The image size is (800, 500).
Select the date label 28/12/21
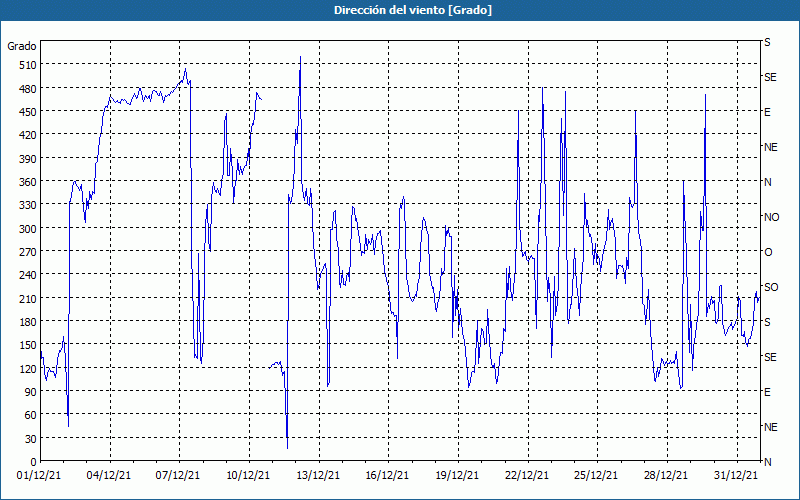pyautogui.click(x=666, y=476)
